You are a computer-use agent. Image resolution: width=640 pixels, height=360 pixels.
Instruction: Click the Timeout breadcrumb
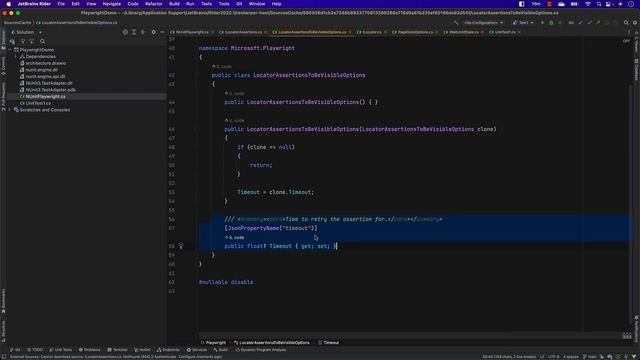point(329,342)
